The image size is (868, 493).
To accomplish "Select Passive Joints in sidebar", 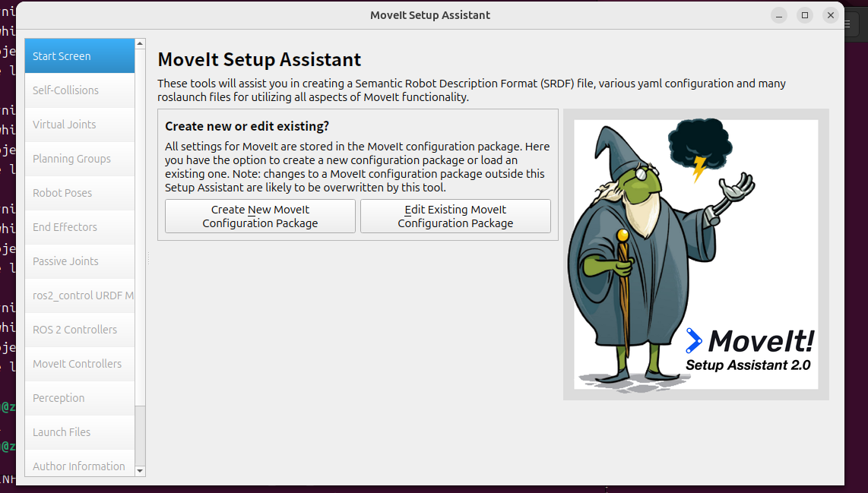I will point(80,261).
